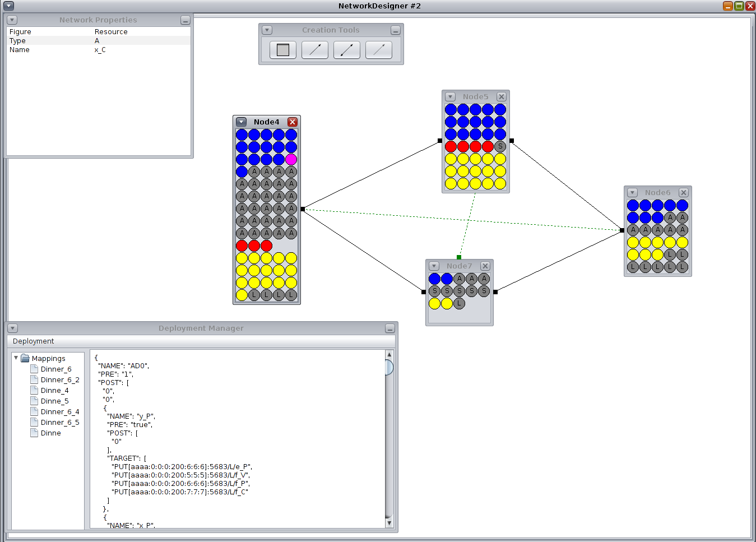Select the Dinne_5 mapping file

pyautogui.click(x=54, y=401)
